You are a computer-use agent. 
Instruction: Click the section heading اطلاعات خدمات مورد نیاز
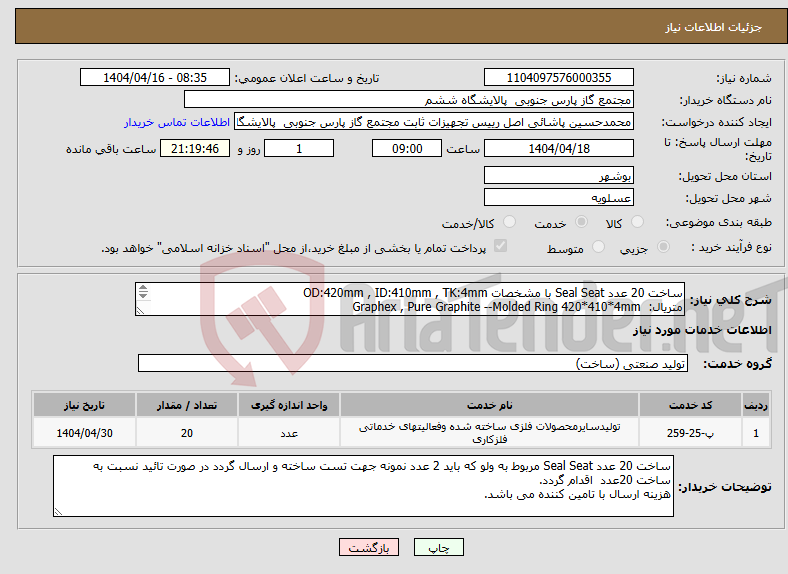coord(702,330)
